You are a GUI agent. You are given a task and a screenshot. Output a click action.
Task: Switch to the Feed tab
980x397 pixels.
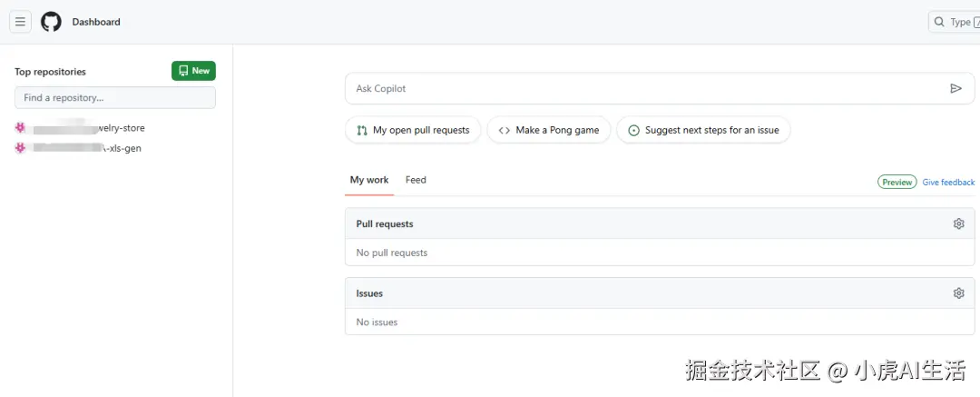[x=416, y=180]
